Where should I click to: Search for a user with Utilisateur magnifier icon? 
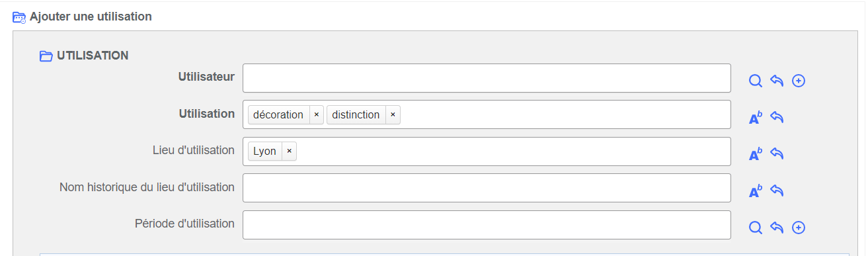[x=756, y=81]
